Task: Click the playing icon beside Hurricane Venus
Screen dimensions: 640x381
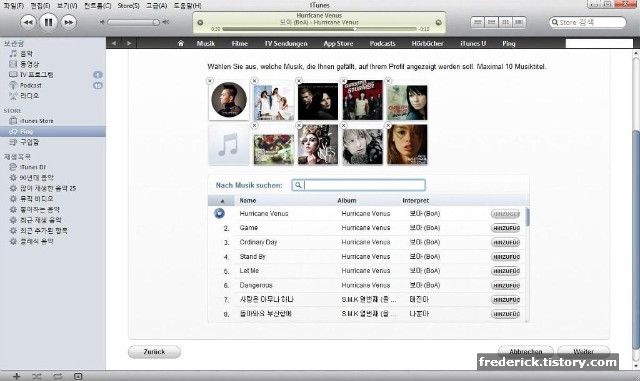Action: (220, 213)
